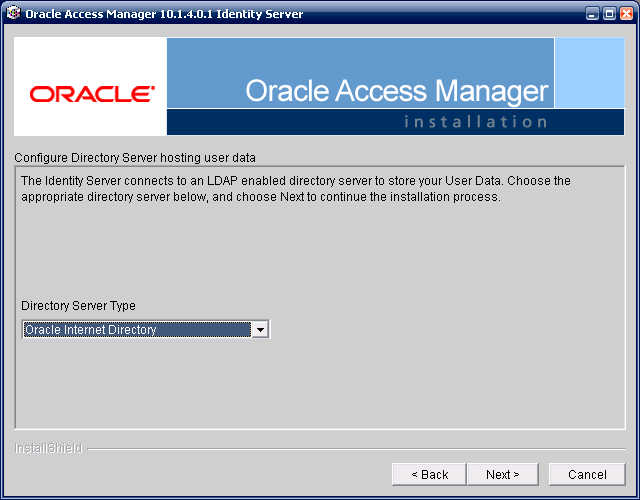The image size is (640, 500).
Task: Cancel the installation
Action: point(587,474)
